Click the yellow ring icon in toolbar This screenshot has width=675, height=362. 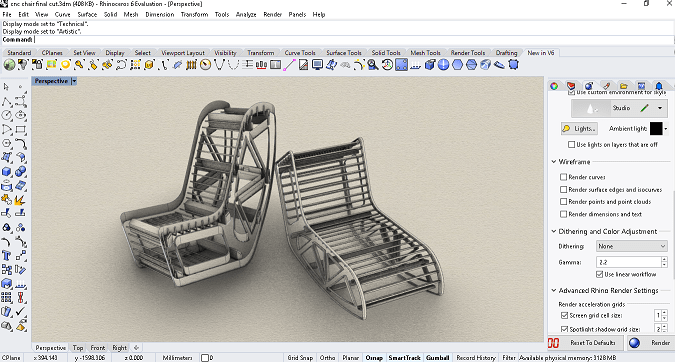point(65,65)
